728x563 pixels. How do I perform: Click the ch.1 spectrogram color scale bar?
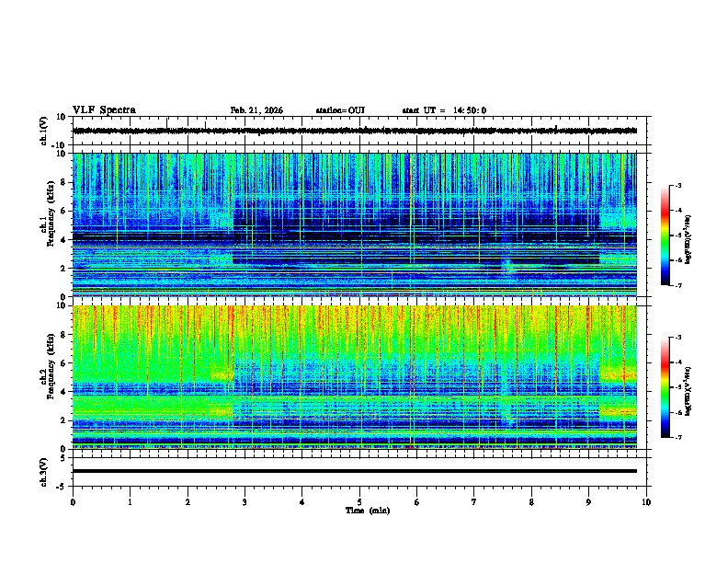pos(665,236)
